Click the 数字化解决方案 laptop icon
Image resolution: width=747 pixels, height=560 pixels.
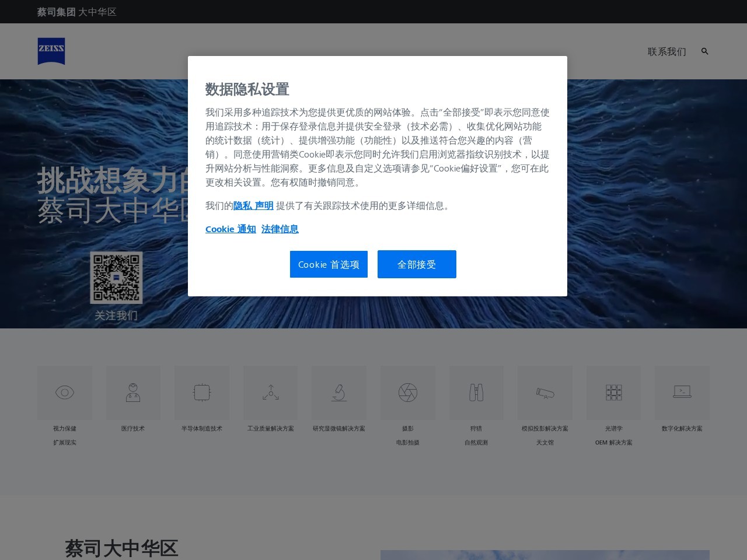(682, 393)
